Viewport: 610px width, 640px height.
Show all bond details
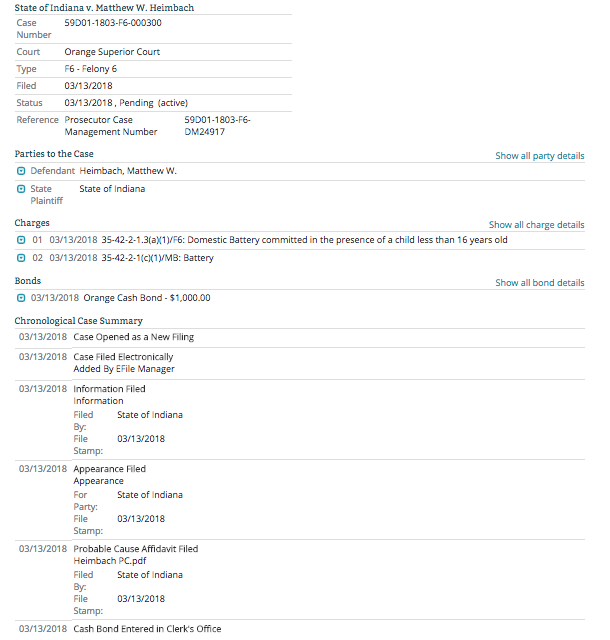point(539,283)
